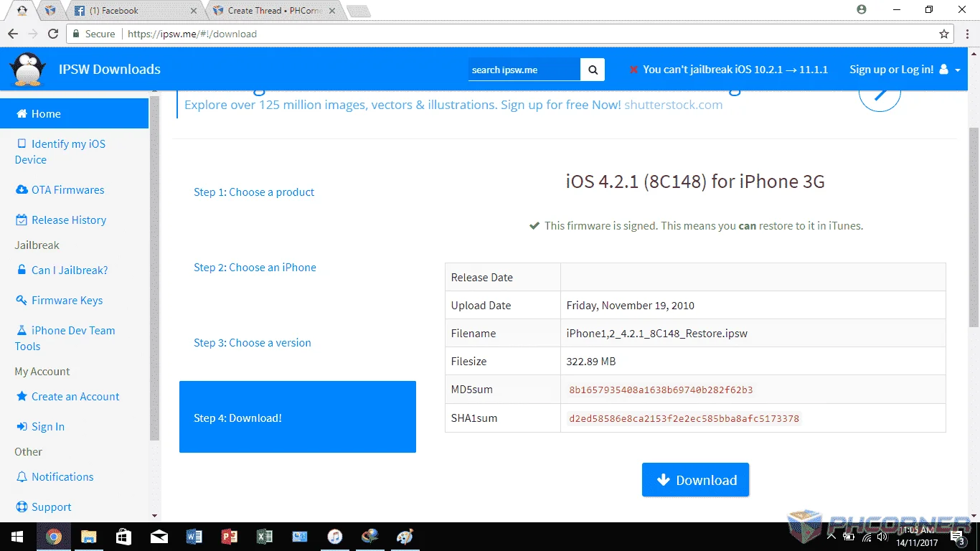Viewport: 980px width, 551px height.
Task: Open a new browser tab
Action: coord(358,11)
